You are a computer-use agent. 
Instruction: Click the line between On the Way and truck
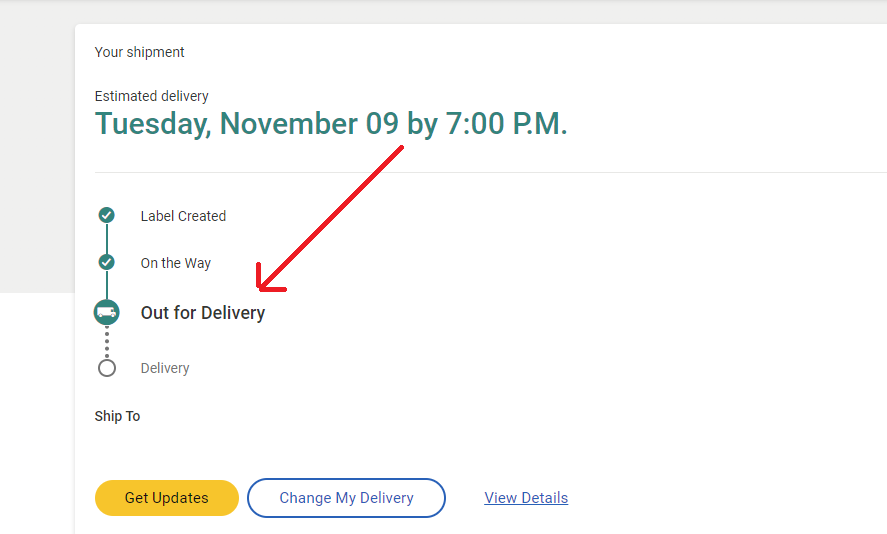107,285
